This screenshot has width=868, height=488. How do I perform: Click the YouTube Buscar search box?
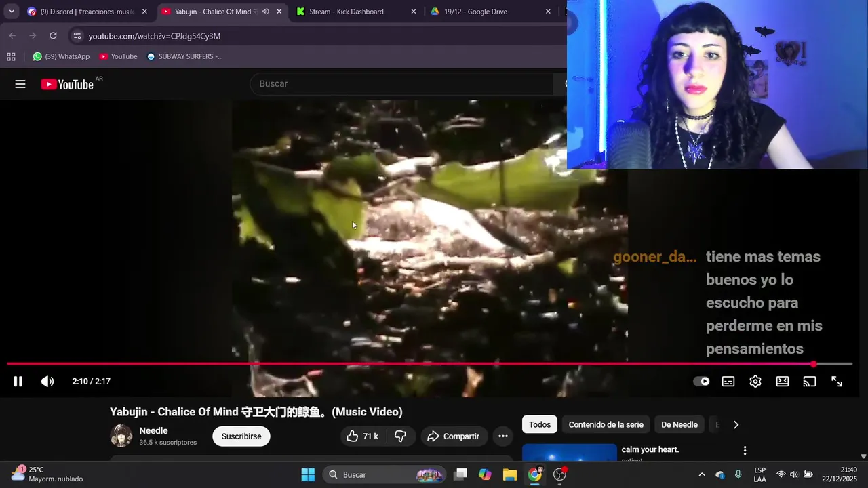[401, 84]
